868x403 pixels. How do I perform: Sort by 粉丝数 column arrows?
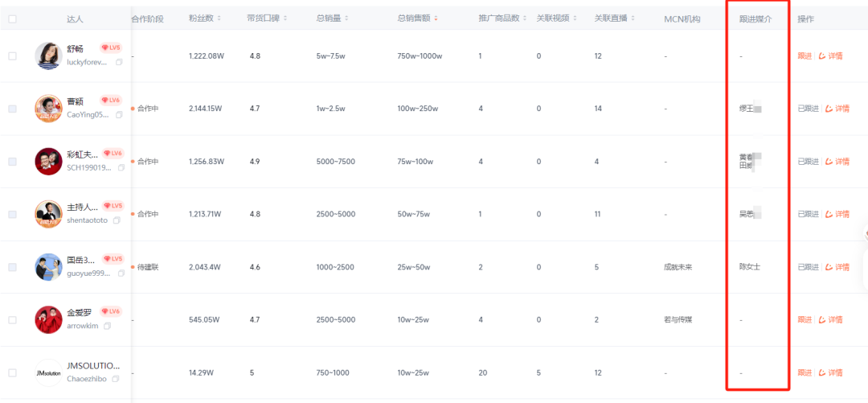(x=219, y=19)
